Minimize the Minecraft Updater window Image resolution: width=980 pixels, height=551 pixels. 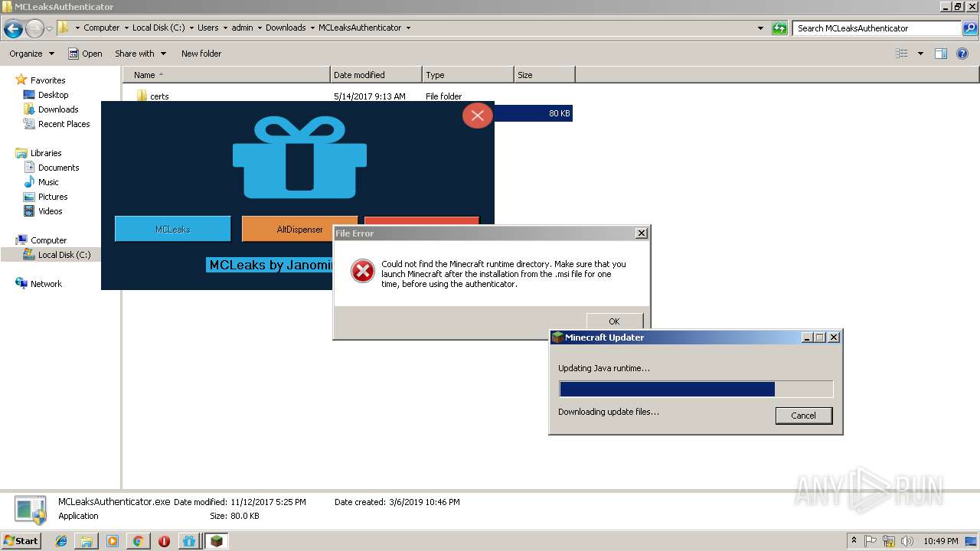coord(807,337)
